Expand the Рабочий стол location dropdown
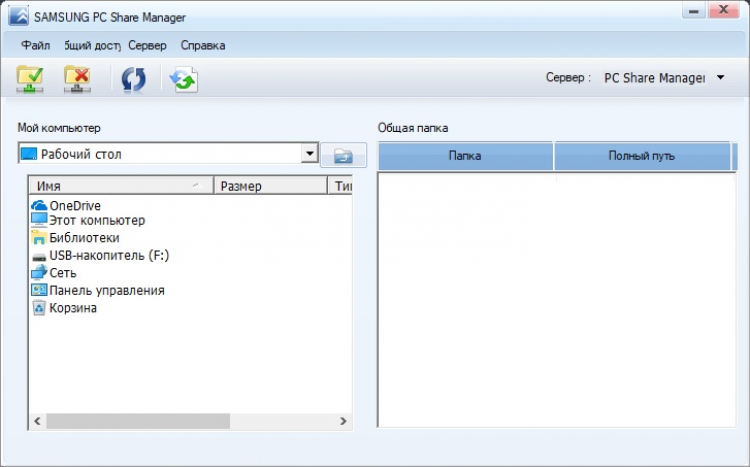Image resolution: width=750 pixels, height=467 pixels. [309, 154]
